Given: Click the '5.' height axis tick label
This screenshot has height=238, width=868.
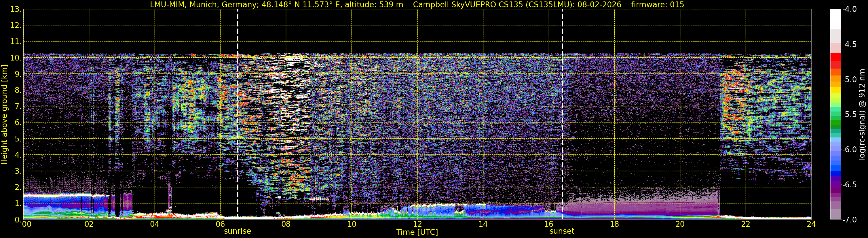Looking at the screenshot, I should 18,139.
